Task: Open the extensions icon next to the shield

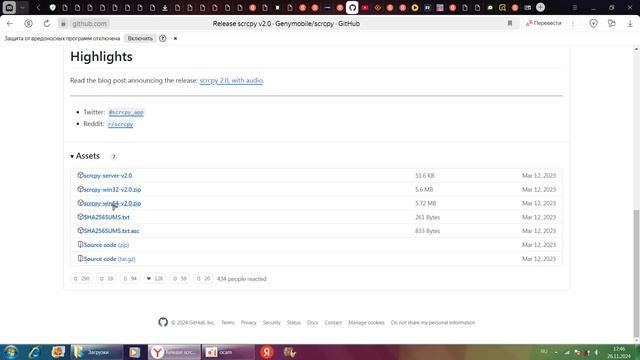Action: point(611,24)
